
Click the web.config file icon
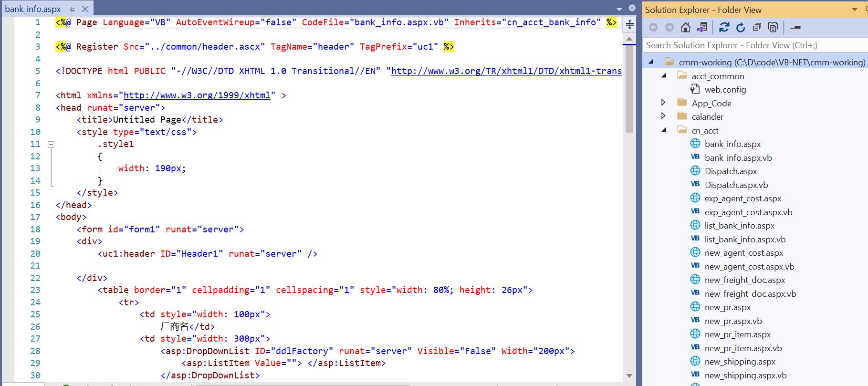click(695, 89)
